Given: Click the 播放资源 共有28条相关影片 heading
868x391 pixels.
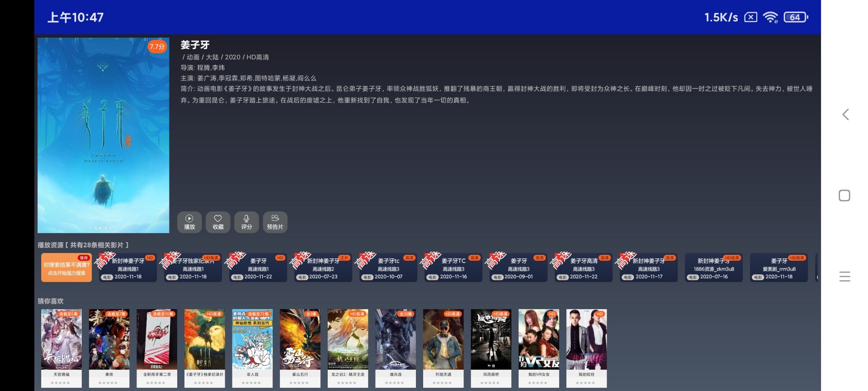Looking at the screenshot, I should (x=83, y=245).
